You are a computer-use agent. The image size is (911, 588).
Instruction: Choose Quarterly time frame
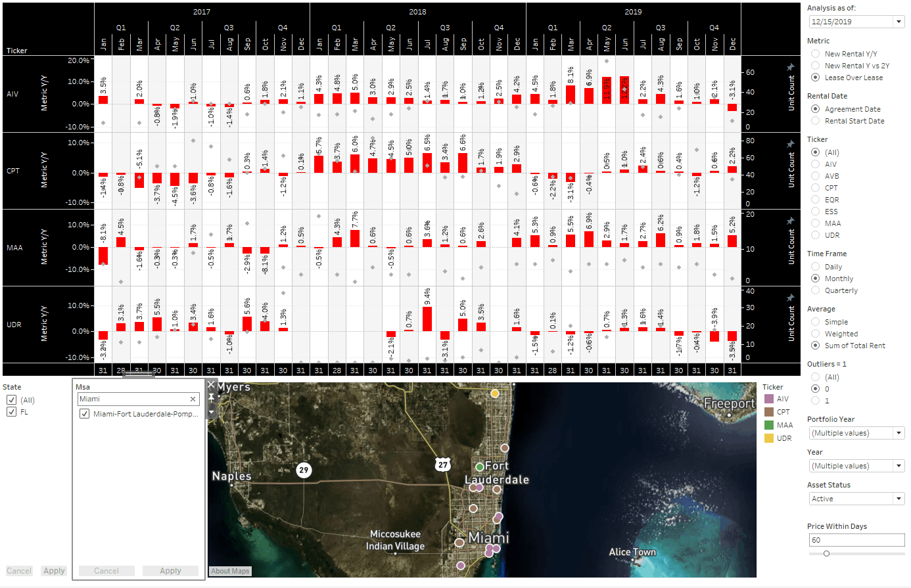pos(815,290)
